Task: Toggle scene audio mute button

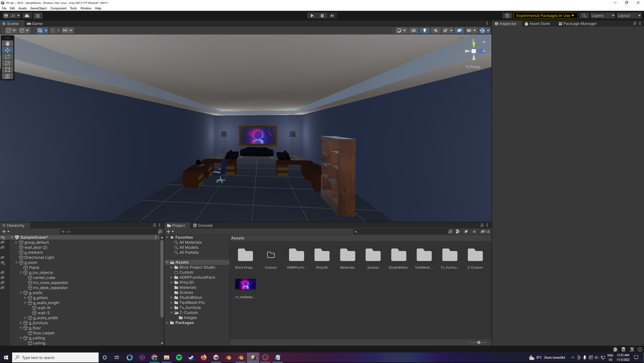Action: [435, 30]
